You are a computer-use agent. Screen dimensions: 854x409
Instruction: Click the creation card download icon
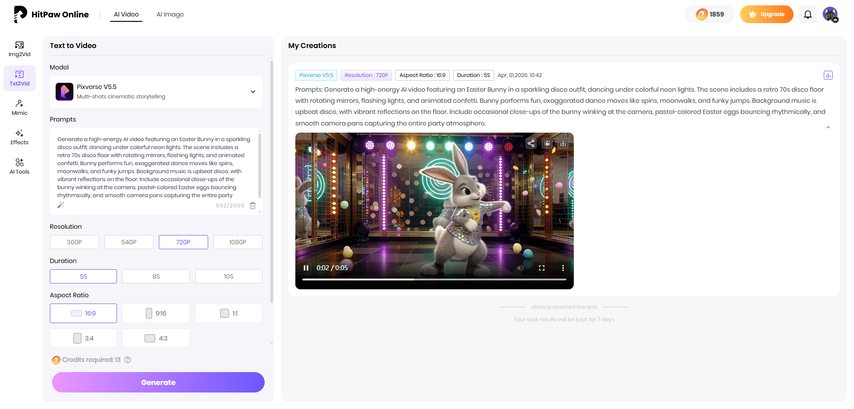[828, 75]
